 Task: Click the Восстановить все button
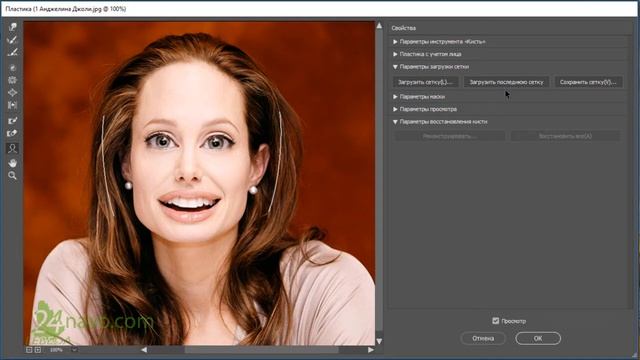click(565, 136)
